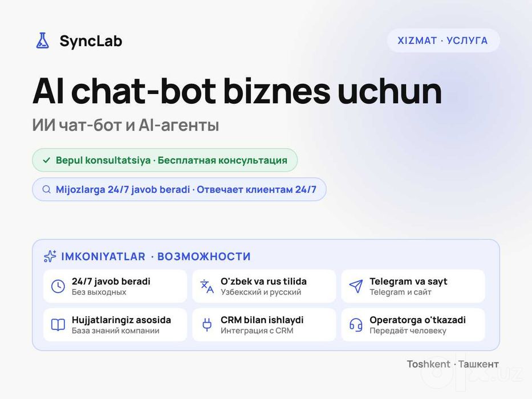The height and width of the screenshot is (399, 532).
Task: Click the magnifier search icon
Action: point(47,189)
